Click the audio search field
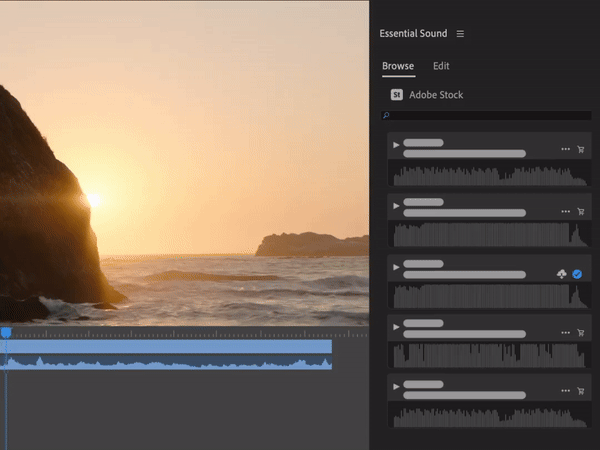600x450 pixels. [x=488, y=116]
